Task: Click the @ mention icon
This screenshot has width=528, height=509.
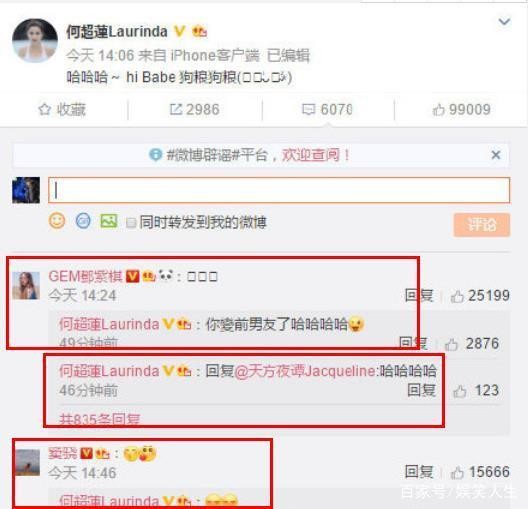Action: click(83, 221)
